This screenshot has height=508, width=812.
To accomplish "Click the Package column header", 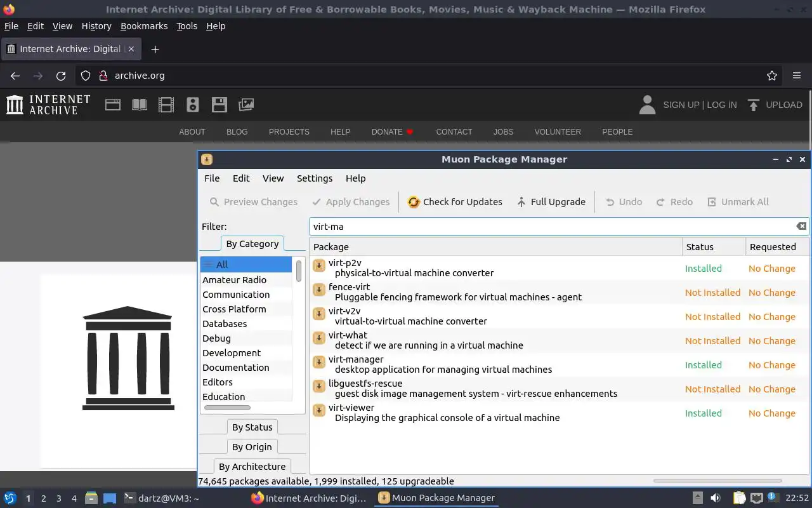I will pos(495,247).
